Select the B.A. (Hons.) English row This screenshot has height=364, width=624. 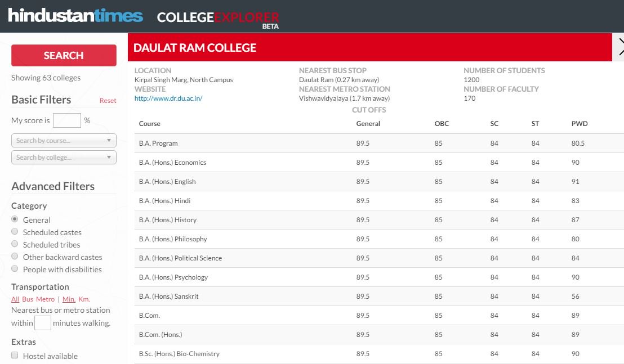[x=379, y=181]
